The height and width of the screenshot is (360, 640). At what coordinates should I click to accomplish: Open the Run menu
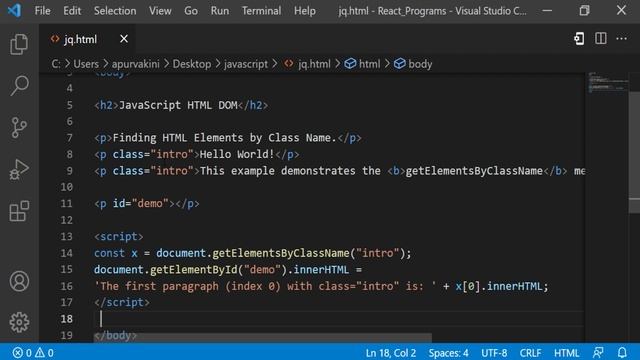click(220, 11)
